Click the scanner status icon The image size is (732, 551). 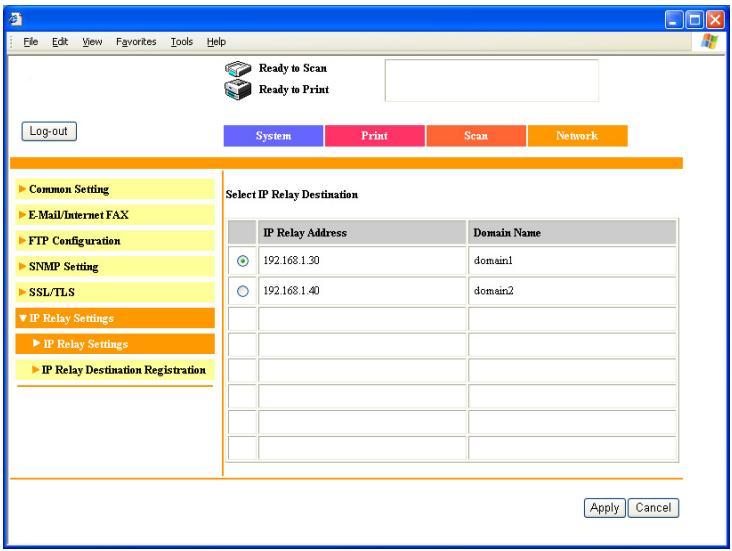coord(238,69)
